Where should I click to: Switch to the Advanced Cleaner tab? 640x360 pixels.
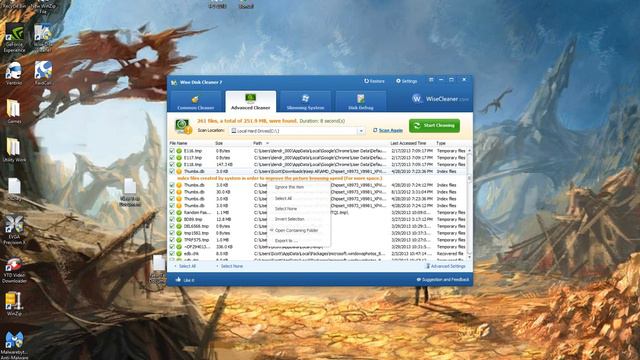(251, 102)
